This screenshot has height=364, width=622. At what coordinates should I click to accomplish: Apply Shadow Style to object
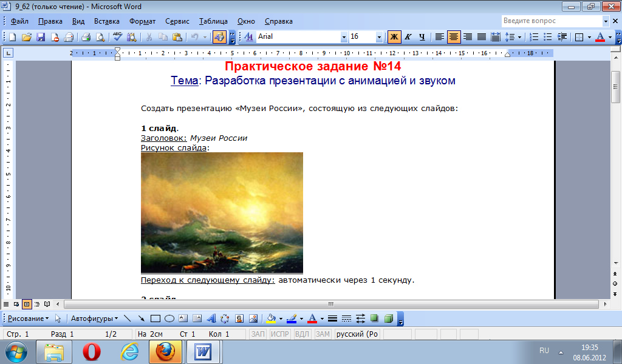(x=374, y=318)
